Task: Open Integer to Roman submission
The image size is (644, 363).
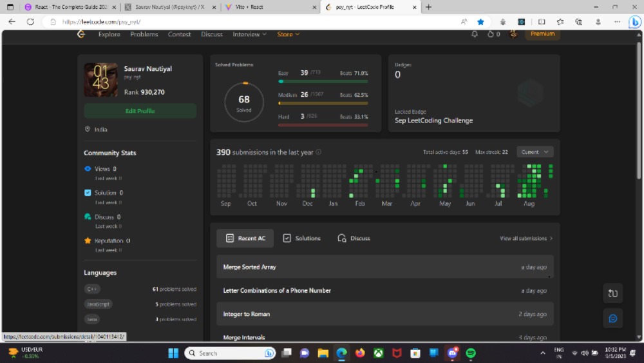Action: tap(385, 313)
